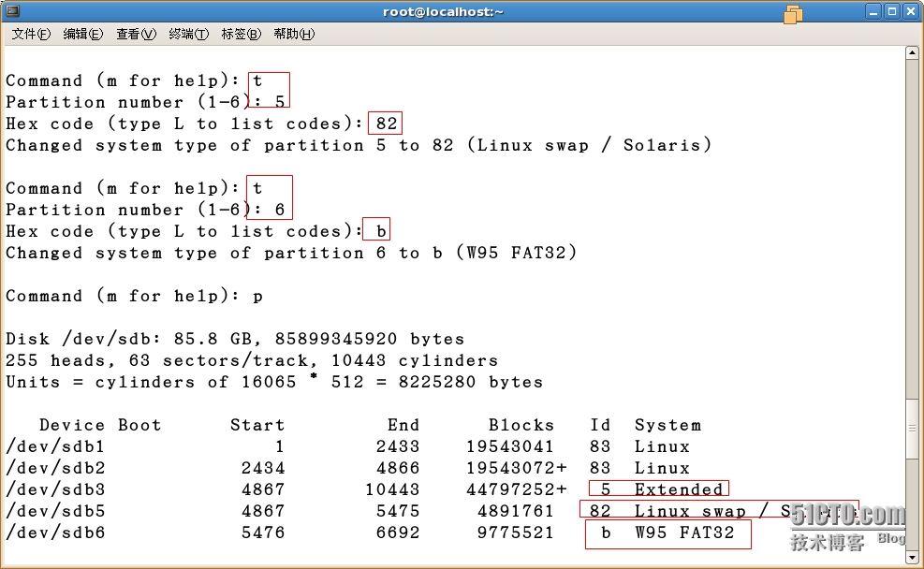Click the hex code 82 entry
The width and height of the screenshot is (924, 569).
tap(386, 124)
